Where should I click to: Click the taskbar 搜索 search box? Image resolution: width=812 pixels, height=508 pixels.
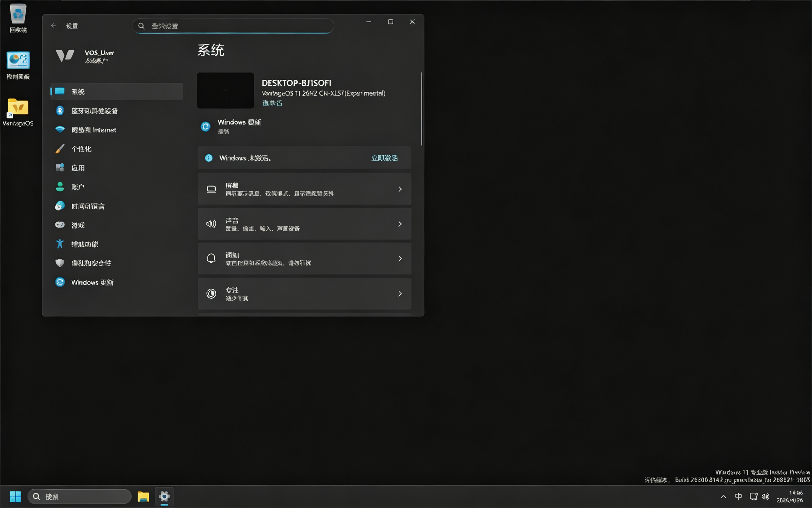tap(80, 496)
